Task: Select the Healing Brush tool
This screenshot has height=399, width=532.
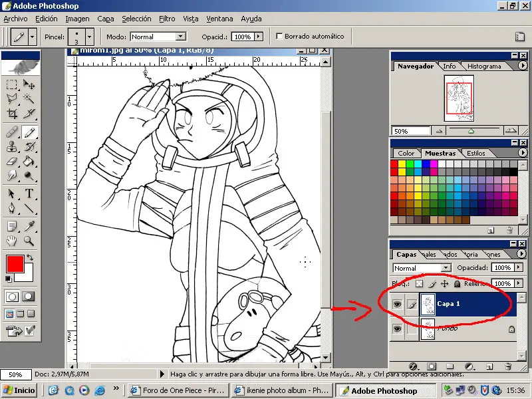Action: 11,132
